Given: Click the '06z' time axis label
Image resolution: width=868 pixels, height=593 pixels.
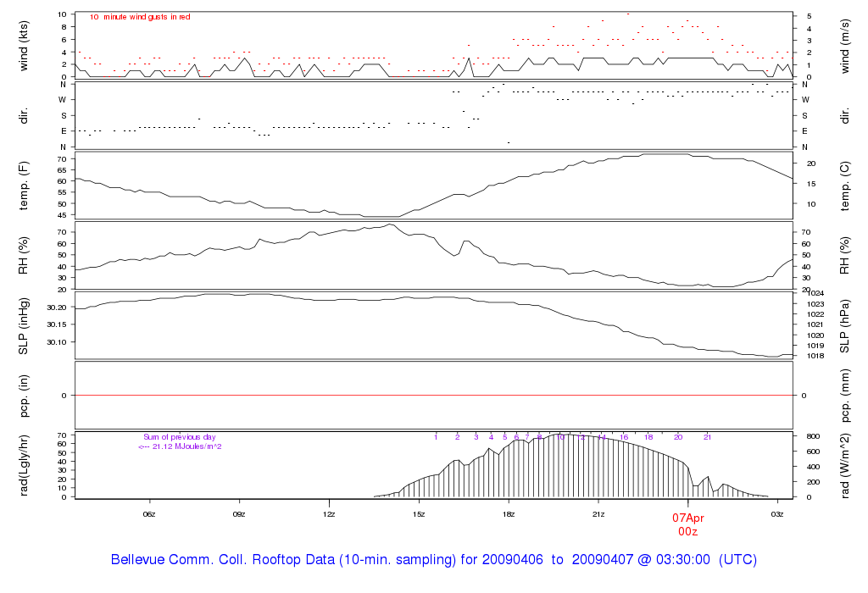Looking at the screenshot, I should click(149, 514).
